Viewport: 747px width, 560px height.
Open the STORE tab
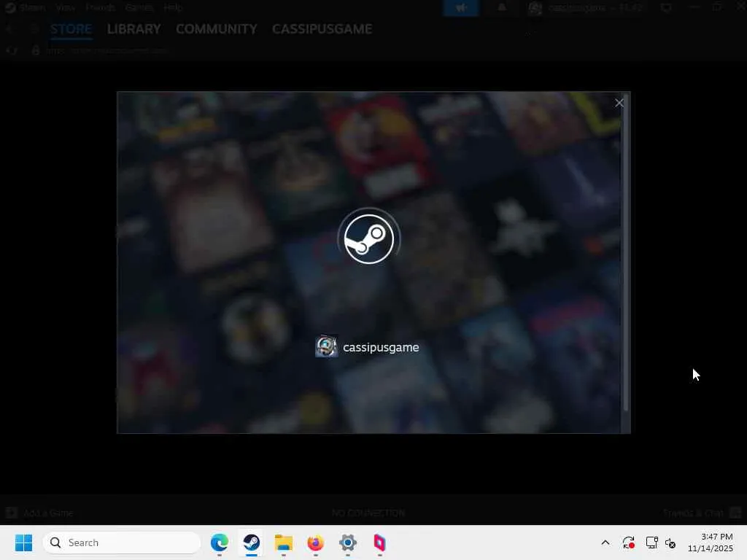point(71,29)
